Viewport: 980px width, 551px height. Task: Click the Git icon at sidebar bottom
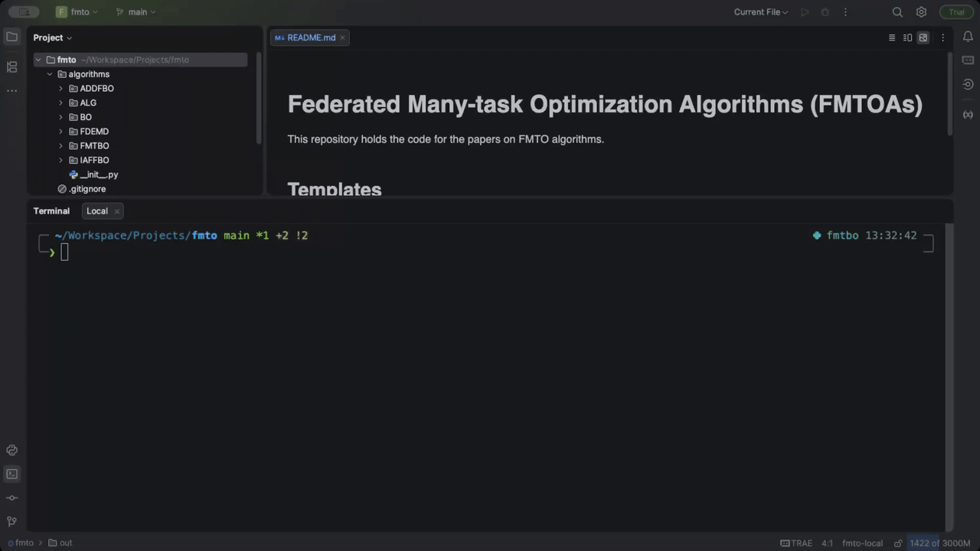pos(11,521)
